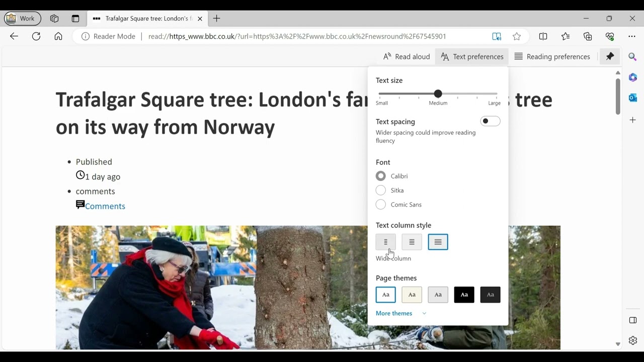This screenshot has width=644, height=362.
Task: Open split screen icon
Action: coord(543,36)
